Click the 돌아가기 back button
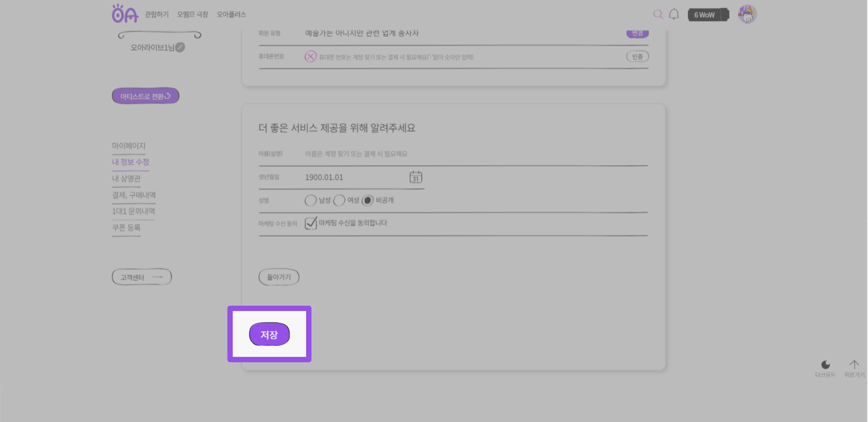The width and height of the screenshot is (868, 422). [x=279, y=277]
